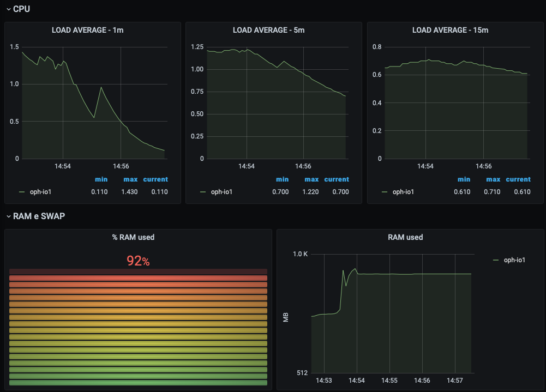The image size is (546, 392).
Task: Sort 1m legend by min column
Action: coord(101,179)
